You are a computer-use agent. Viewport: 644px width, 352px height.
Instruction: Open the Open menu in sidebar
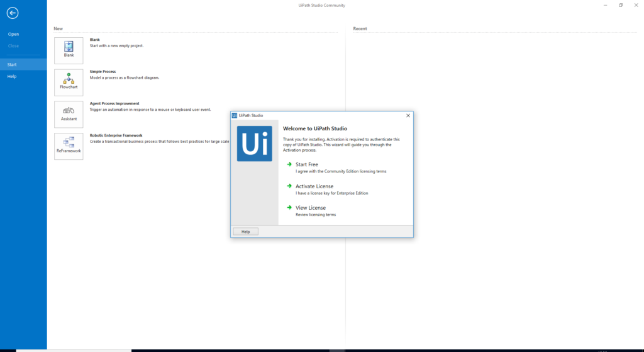pyautogui.click(x=14, y=34)
